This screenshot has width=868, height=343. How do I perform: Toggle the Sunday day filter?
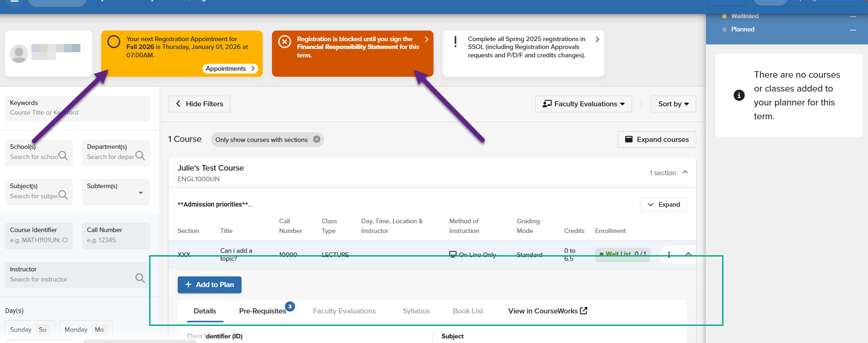coord(30,330)
